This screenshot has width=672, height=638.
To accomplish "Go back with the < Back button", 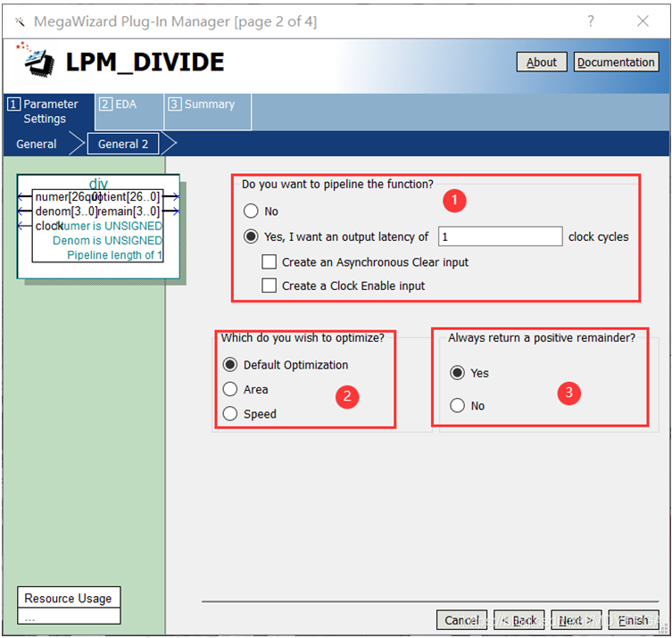I will click(519, 620).
